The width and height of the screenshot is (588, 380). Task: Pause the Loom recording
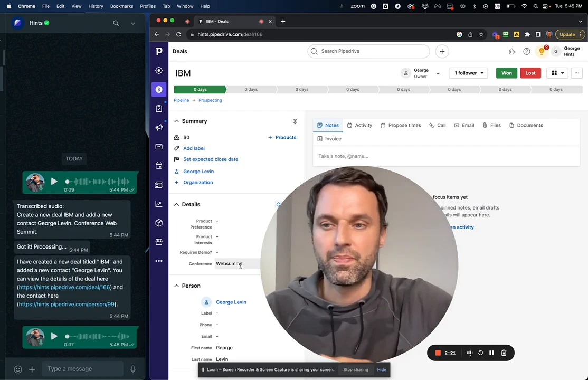click(x=491, y=353)
